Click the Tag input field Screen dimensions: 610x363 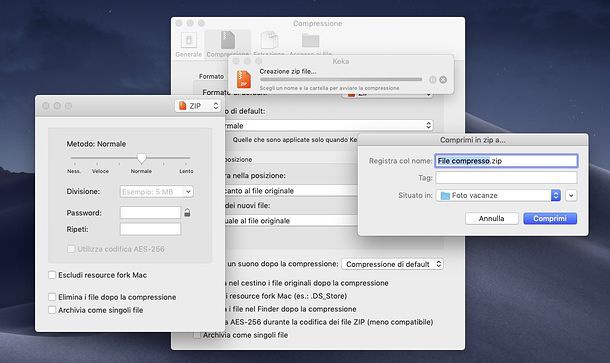506,177
